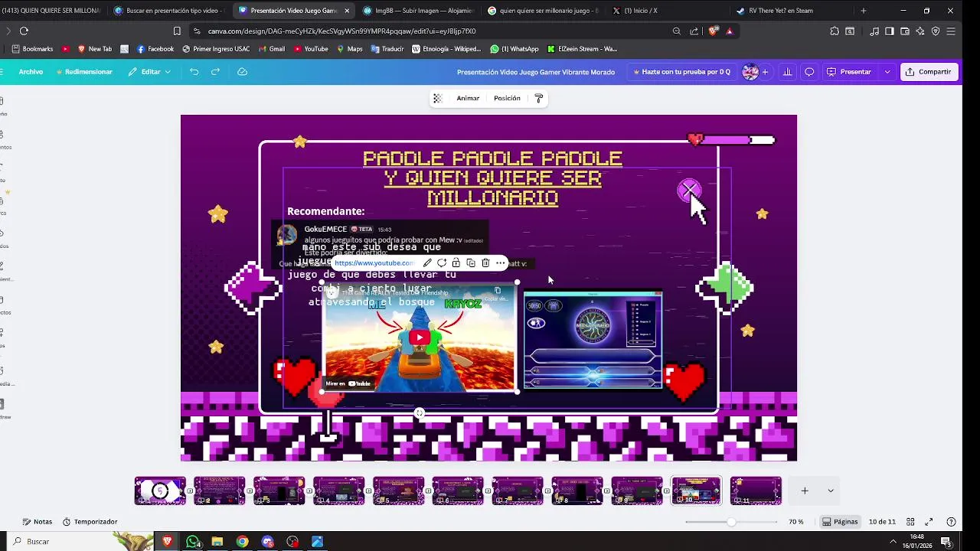The height and width of the screenshot is (551, 980).
Task: Open the Brave Shields lion icon
Action: [714, 31]
